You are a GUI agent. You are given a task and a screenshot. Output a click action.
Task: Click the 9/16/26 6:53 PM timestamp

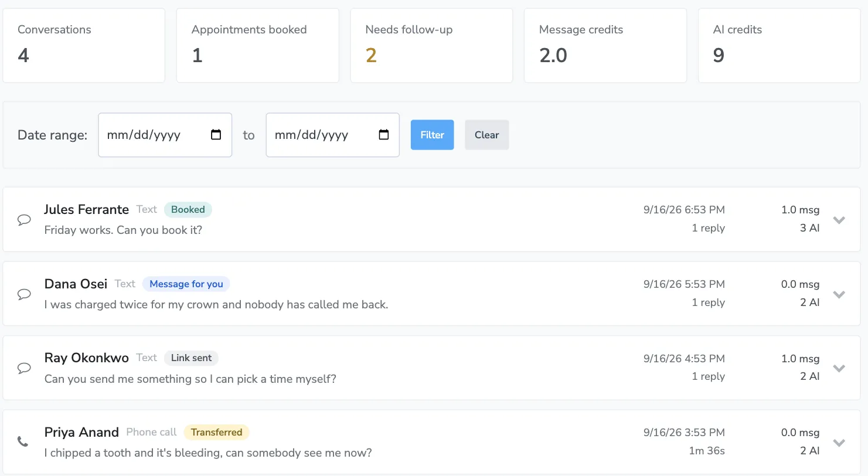point(684,209)
